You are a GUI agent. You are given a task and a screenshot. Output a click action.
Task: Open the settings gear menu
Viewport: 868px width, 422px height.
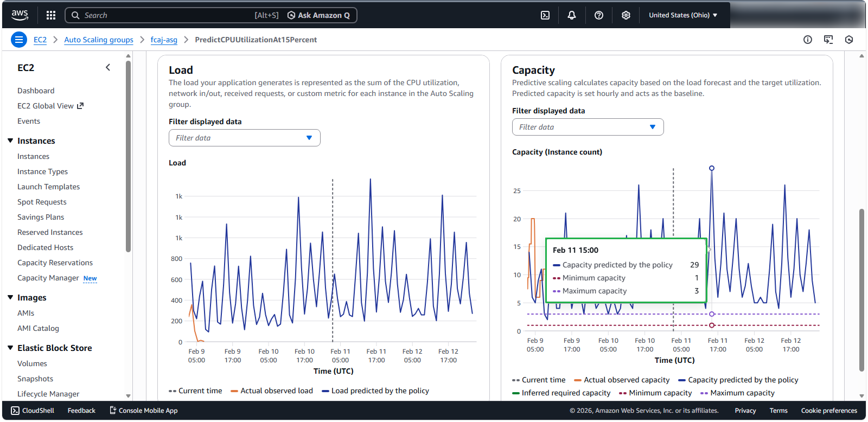pos(626,15)
